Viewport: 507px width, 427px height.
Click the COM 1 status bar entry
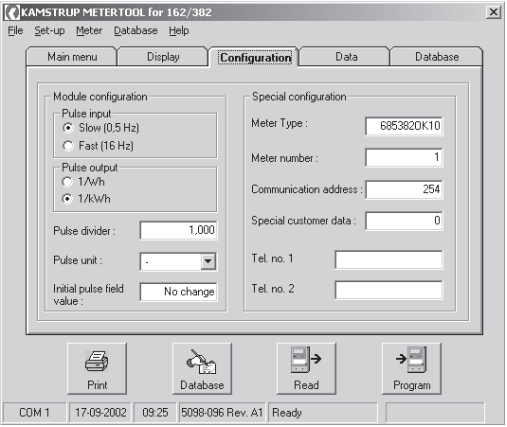tap(34, 413)
